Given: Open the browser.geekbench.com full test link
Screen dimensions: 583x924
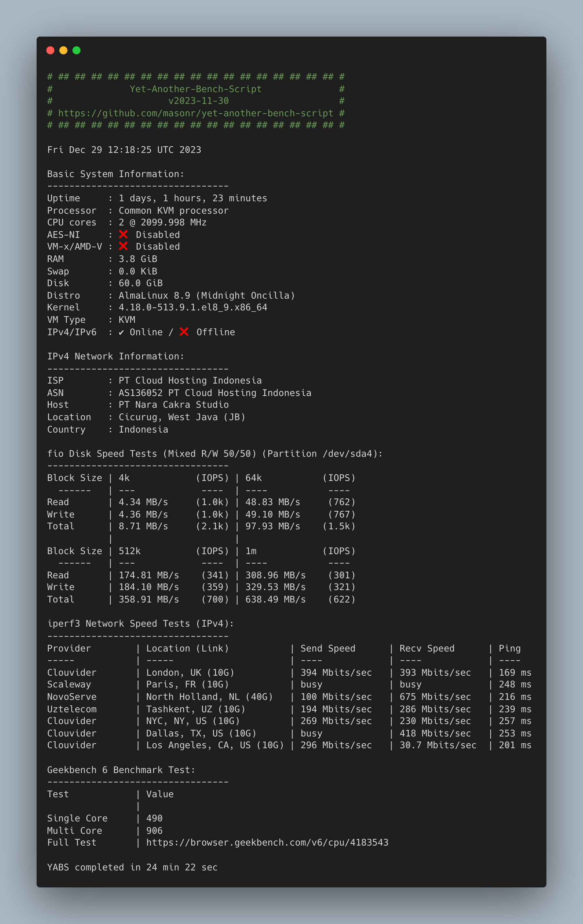Looking at the screenshot, I should pyautogui.click(x=267, y=842).
